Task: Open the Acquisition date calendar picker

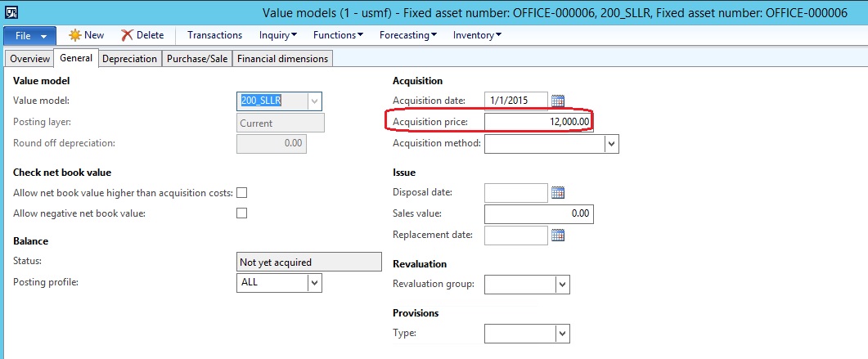Action: 558,101
